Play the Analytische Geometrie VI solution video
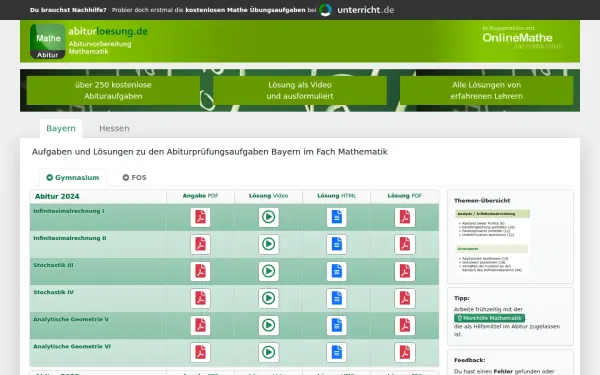This screenshot has height=375, width=600. coord(268,352)
